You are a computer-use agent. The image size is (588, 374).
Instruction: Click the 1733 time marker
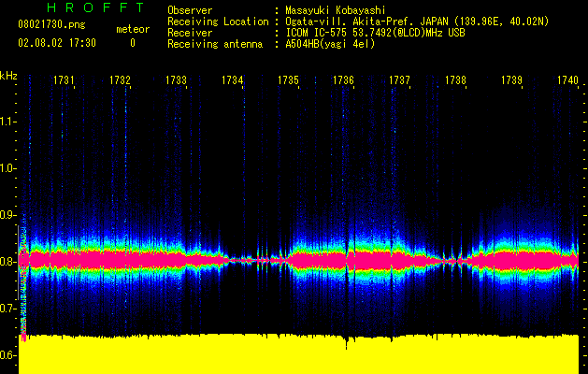[176, 80]
